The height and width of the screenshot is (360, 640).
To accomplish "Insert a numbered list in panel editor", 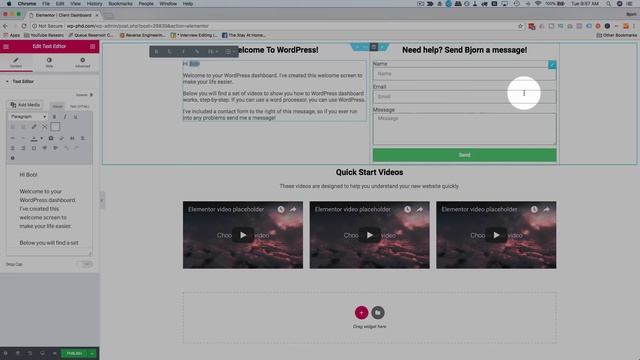I will pyautogui.click(x=23, y=127).
